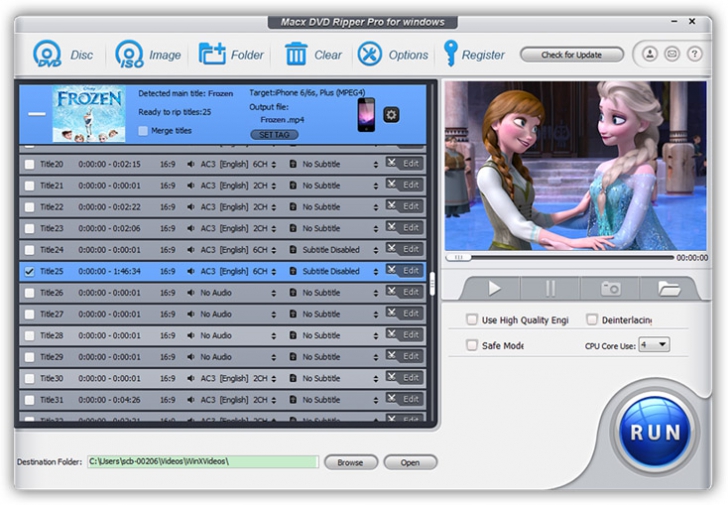728x505 pixels.
Task: Clear the title list with trash icon
Action: click(296, 54)
